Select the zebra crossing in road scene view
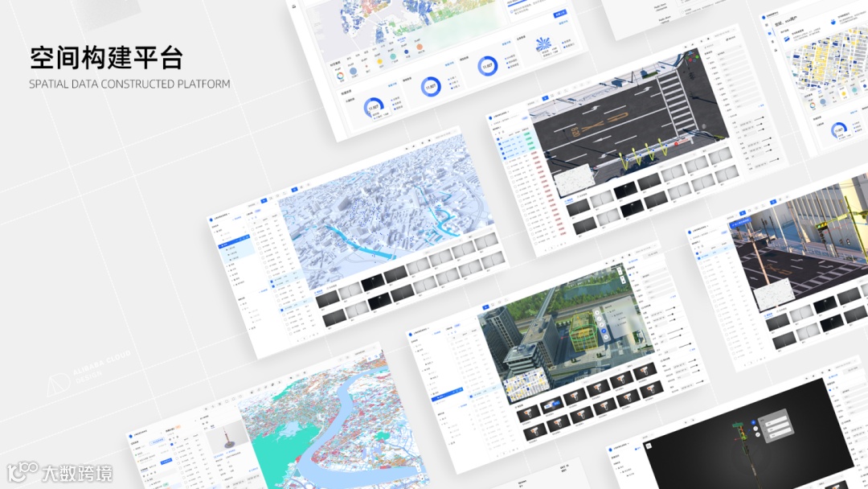 click(677, 104)
